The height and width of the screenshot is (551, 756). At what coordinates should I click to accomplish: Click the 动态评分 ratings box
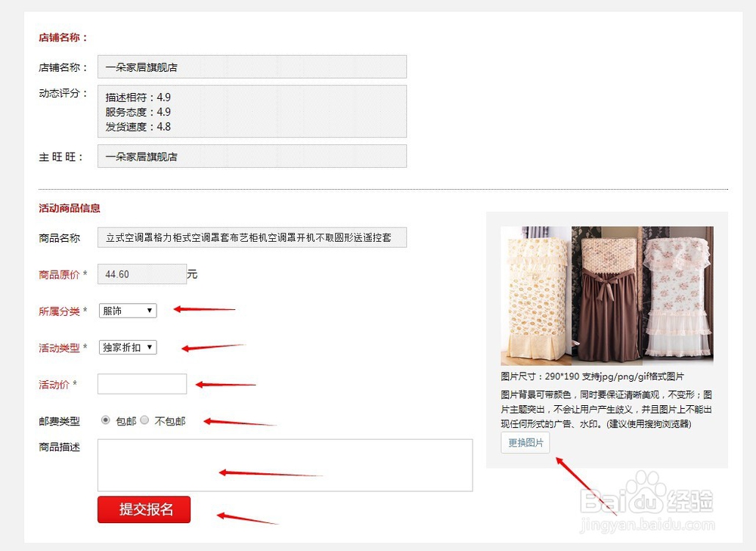coord(252,112)
